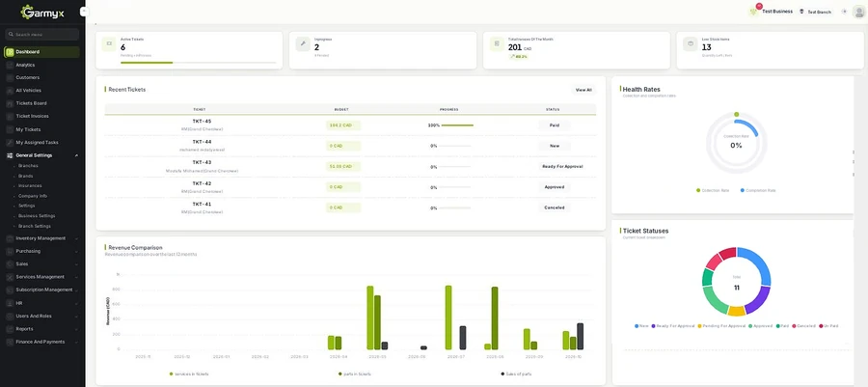Expand Finance And Payments chevron
Screen dimensions: 868x387
(x=76, y=343)
